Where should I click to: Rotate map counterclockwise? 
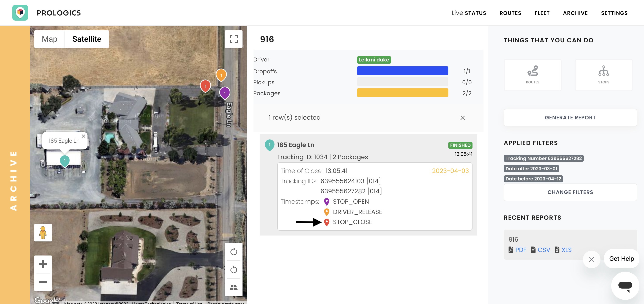click(233, 270)
